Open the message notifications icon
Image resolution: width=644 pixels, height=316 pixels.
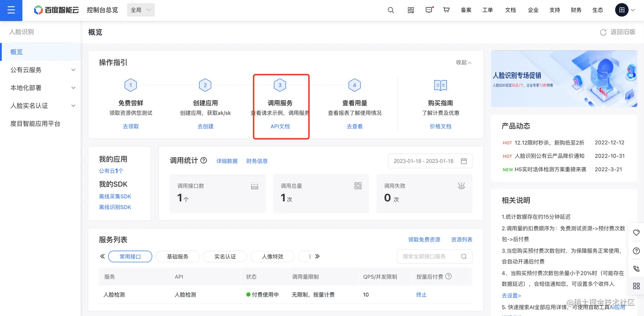(x=429, y=10)
